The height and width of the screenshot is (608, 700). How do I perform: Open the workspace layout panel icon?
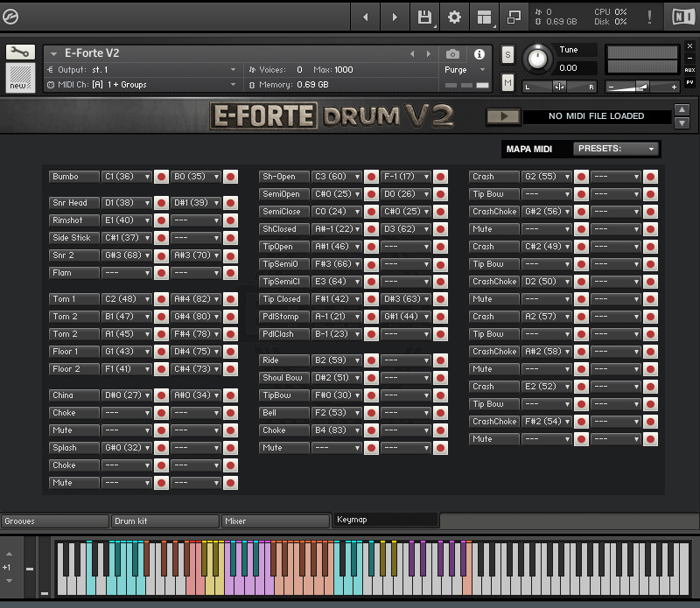485,17
